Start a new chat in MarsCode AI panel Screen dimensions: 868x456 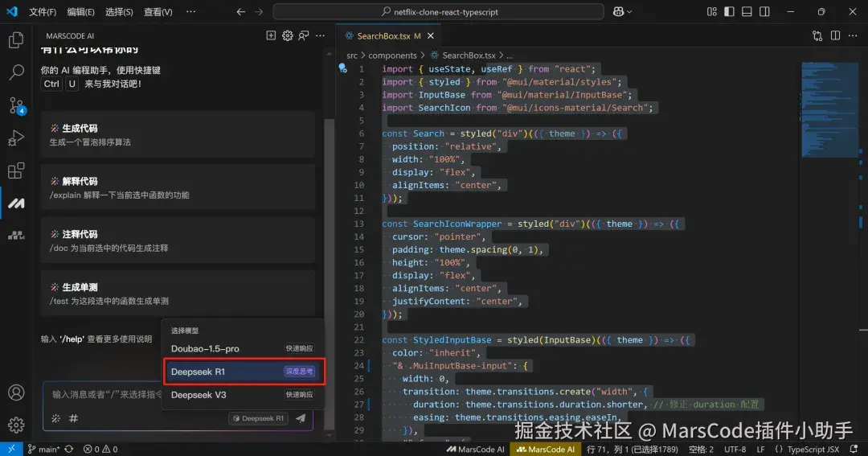pos(271,35)
